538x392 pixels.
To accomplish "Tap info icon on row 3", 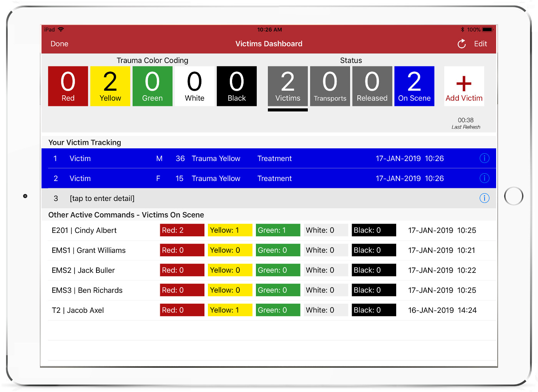I will point(484,198).
